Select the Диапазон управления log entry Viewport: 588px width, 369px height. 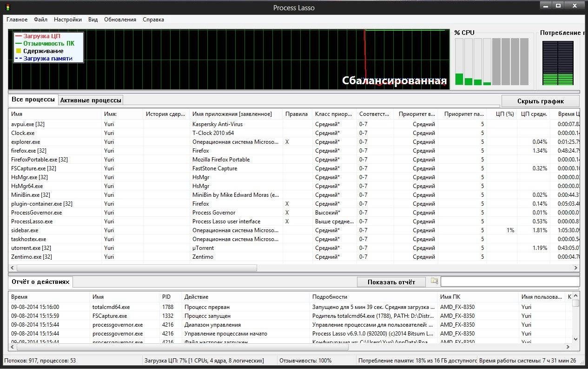pyautogui.click(x=291, y=325)
